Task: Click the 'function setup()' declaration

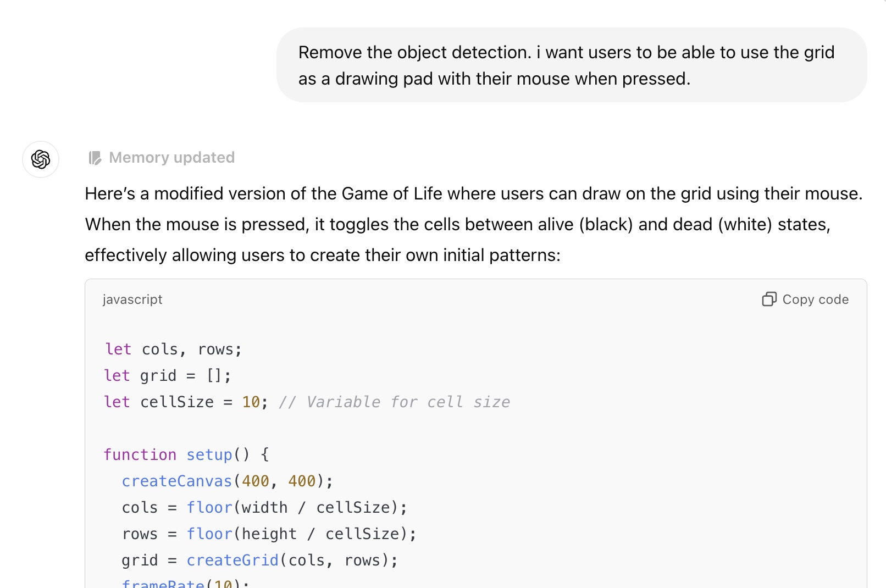Action: [186, 455]
